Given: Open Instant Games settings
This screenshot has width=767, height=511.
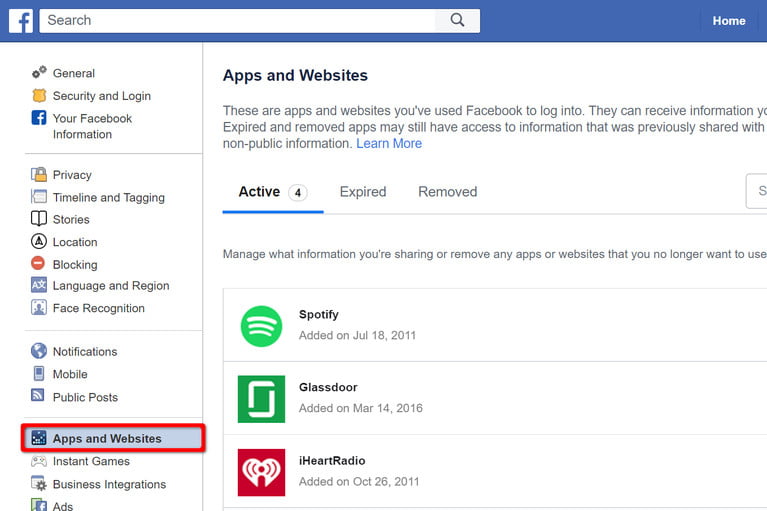Looking at the screenshot, I should point(91,461).
